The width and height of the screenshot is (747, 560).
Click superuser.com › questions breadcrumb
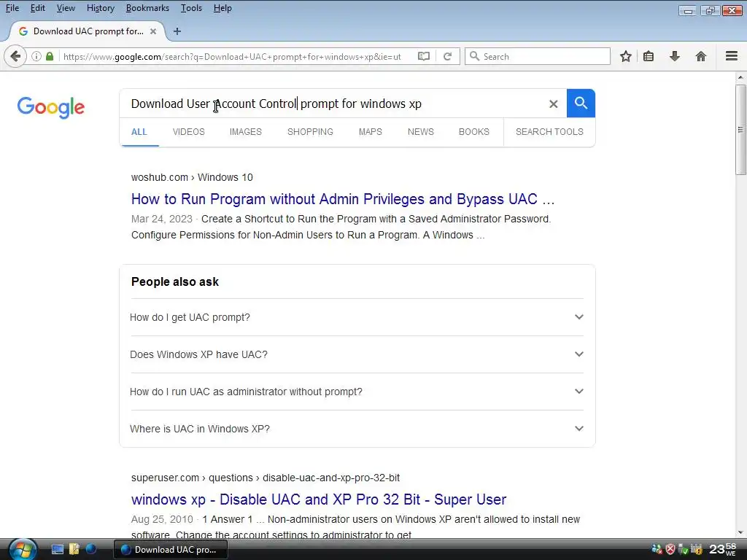266,478
